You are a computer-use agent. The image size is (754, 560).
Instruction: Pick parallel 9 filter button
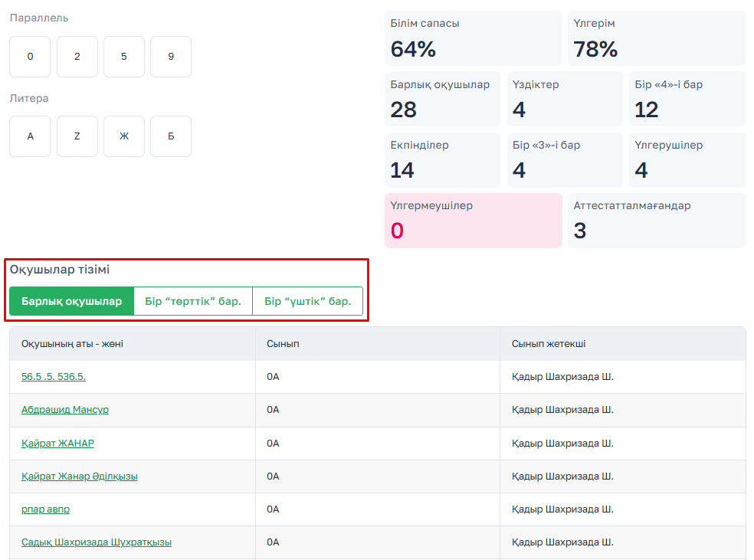(171, 57)
